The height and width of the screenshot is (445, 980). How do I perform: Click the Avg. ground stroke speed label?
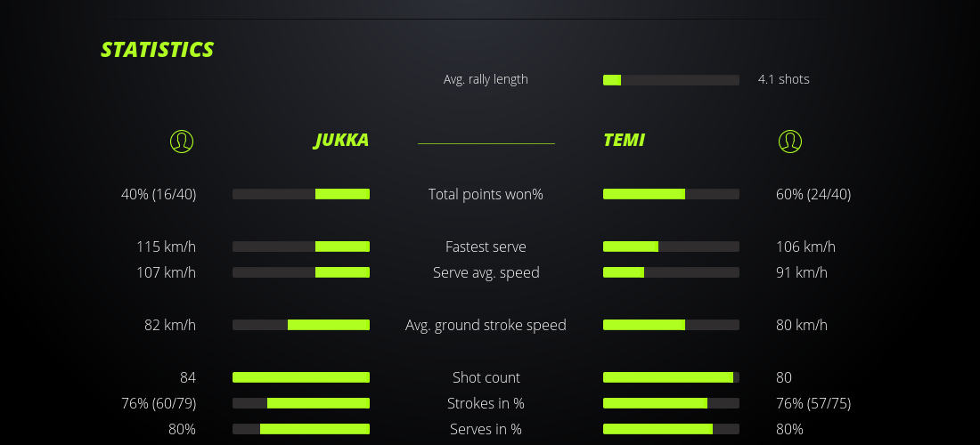[486, 325]
